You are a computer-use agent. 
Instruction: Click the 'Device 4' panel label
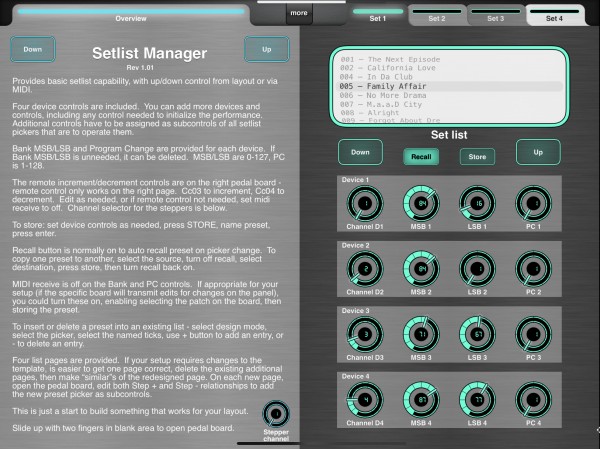[x=355, y=376]
